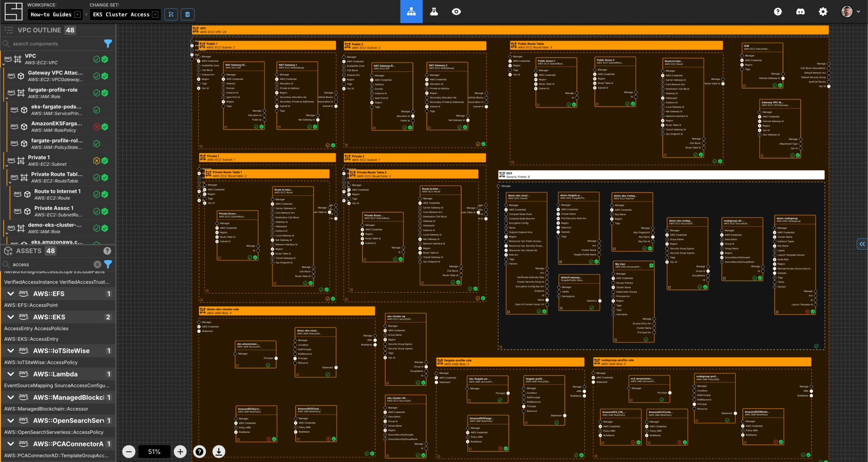Collapse the AWS::IoTSiteWise asset category
This screenshot has height=462, width=868.
[x=10, y=351]
